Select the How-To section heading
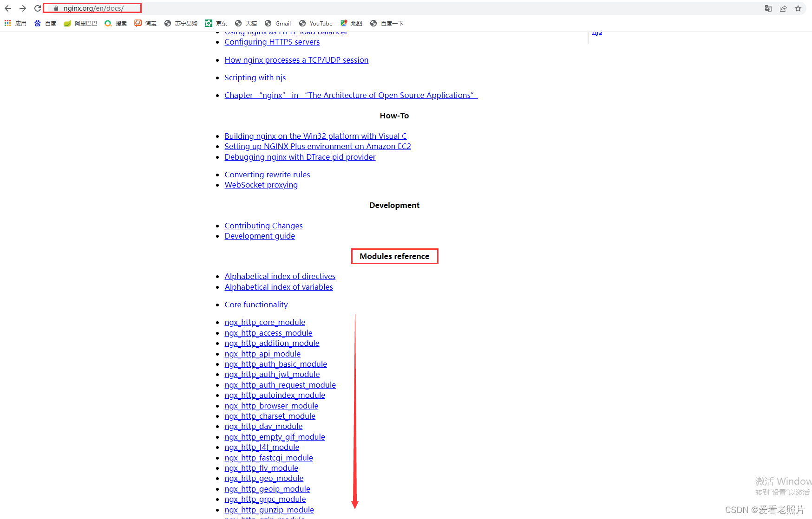Screen dimensions: 812x519 (x=394, y=116)
